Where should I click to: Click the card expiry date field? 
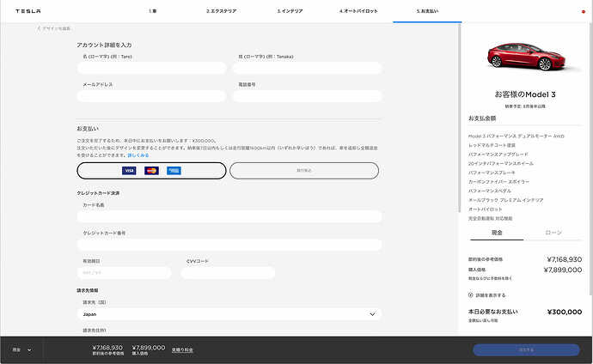pos(124,273)
